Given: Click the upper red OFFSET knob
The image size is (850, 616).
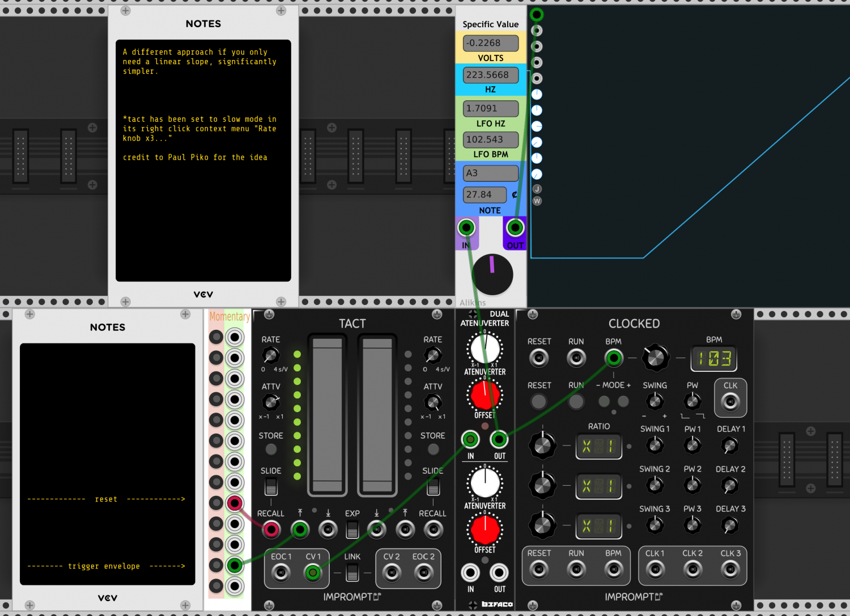Looking at the screenshot, I should [485, 394].
